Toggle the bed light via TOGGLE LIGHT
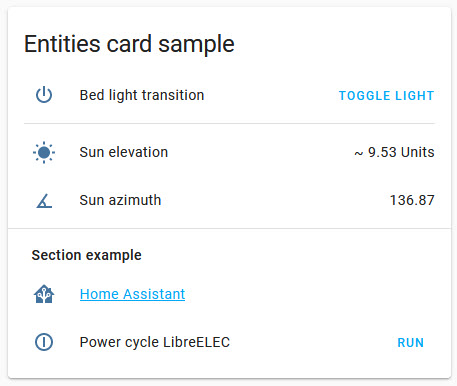 pyautogui.click(x=386, y=96)
